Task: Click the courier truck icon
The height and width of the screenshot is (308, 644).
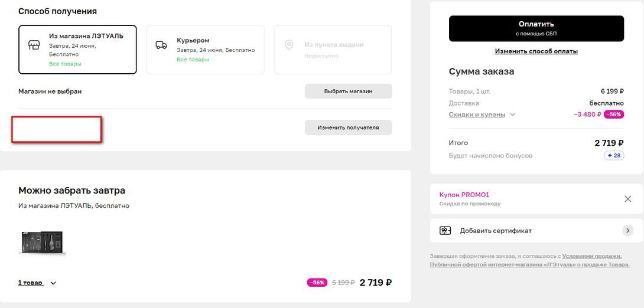Action: (161, 45)
